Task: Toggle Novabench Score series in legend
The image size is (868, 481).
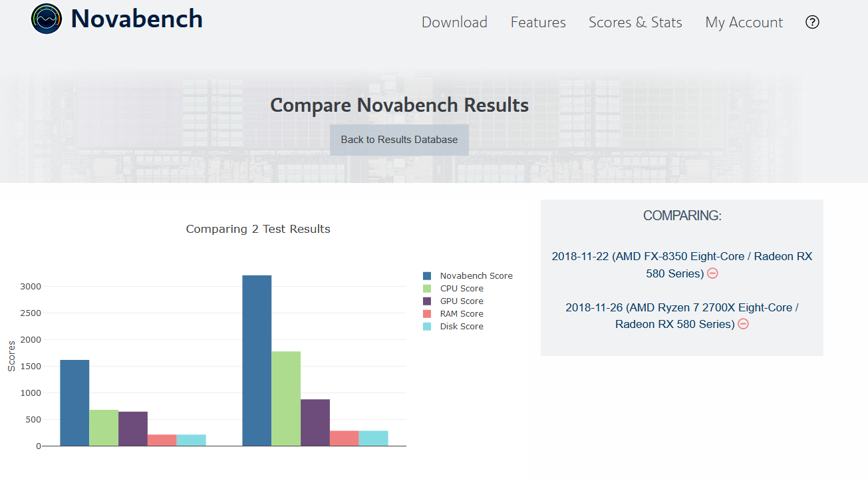Action: 476,276
